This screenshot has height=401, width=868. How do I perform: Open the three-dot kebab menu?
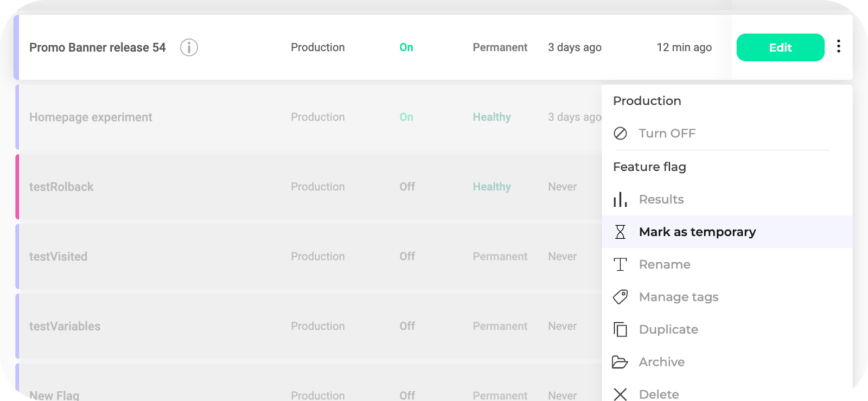pos(839,47)
